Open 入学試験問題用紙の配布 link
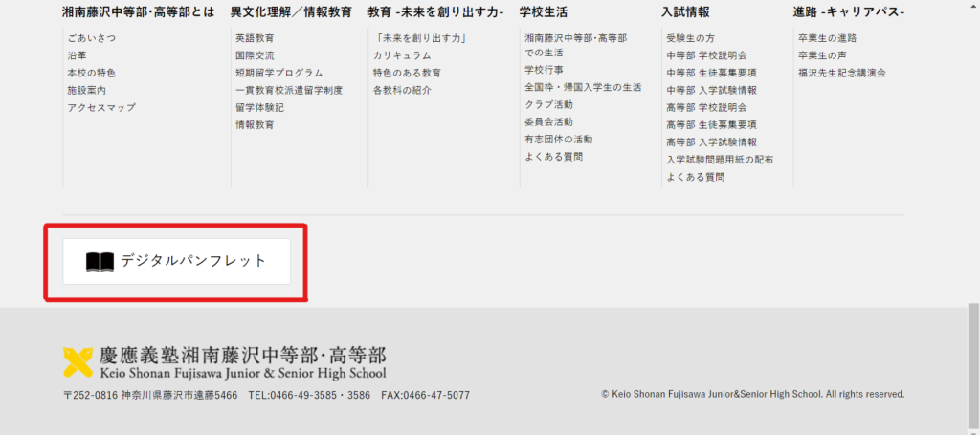 720,160
